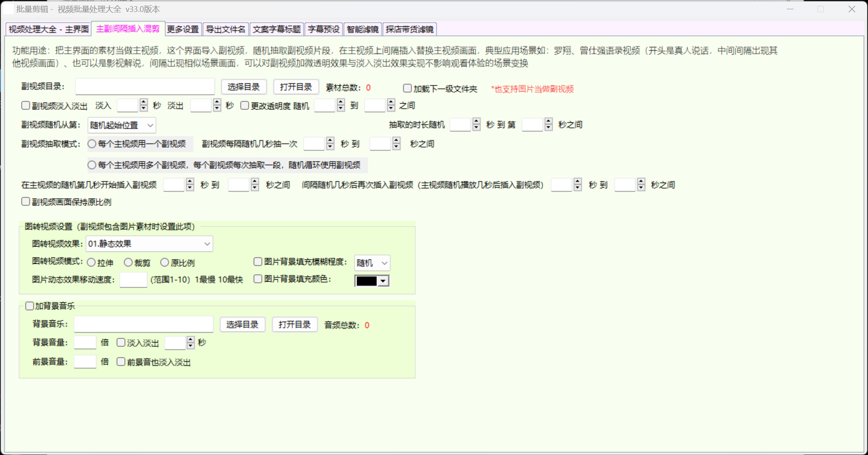Click 背景音乐 path input field

coord(143,324)
